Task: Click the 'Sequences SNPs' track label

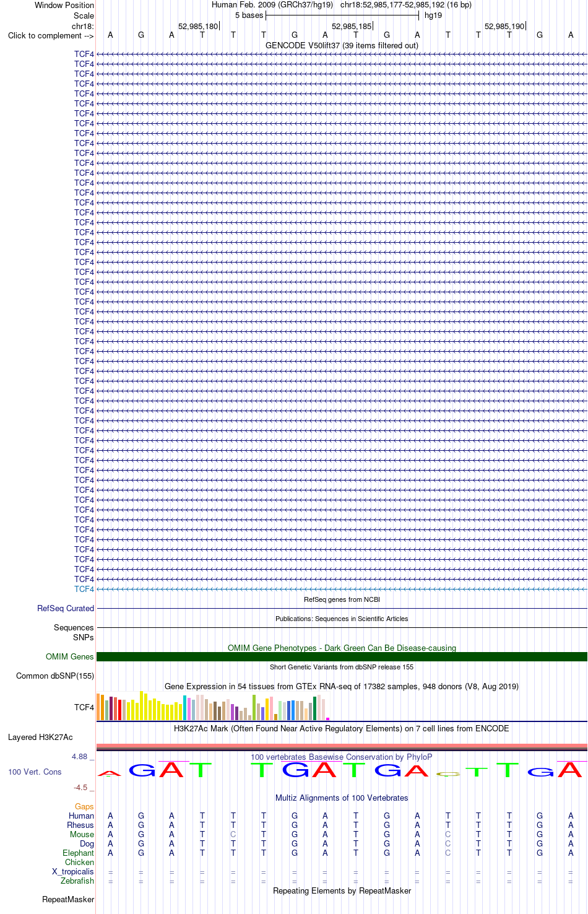Action: tap(74, 632)
